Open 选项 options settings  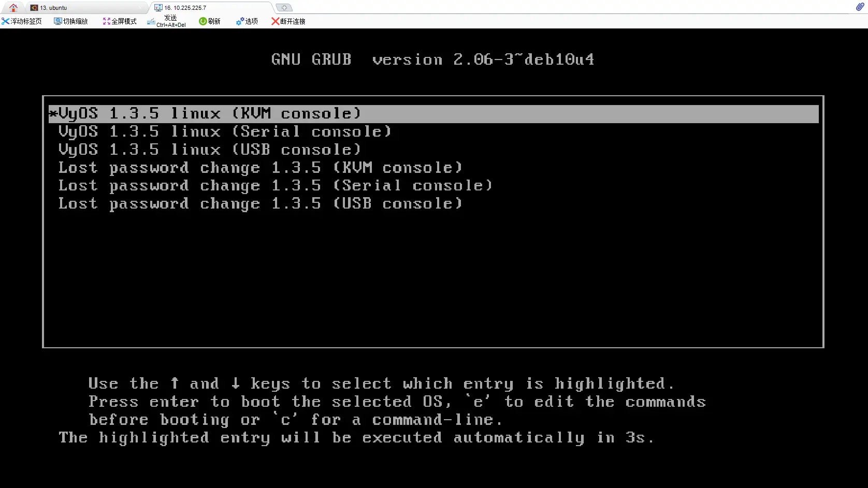[x=247, y=21]
